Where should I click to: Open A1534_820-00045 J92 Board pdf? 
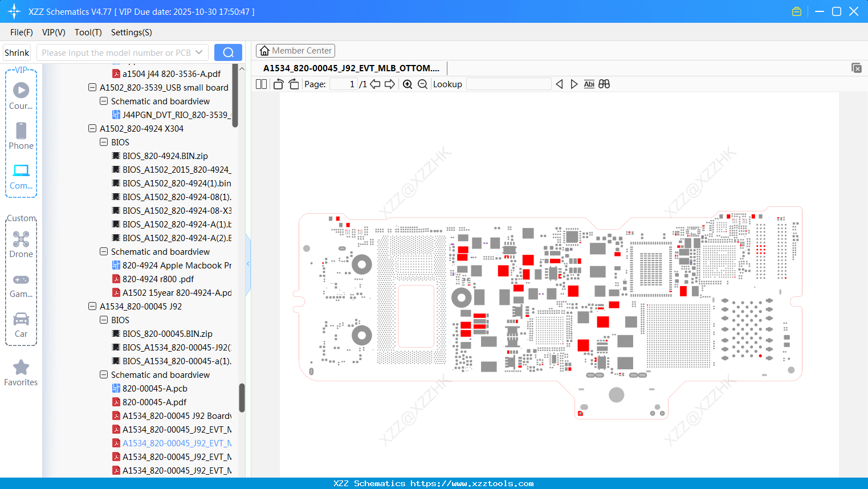[171, 416]
